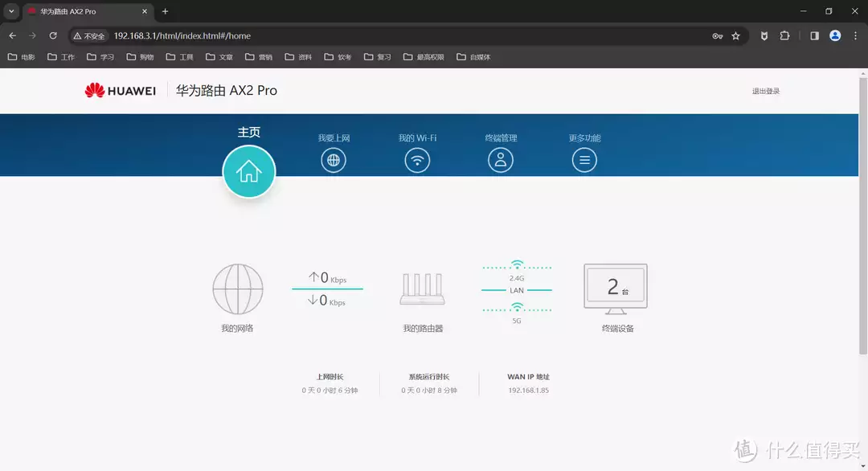Open 终端管理 person icon
Image resolution: width=868 pixels, height=471 pixels.
pyautogui.click(x=501, y=160)
